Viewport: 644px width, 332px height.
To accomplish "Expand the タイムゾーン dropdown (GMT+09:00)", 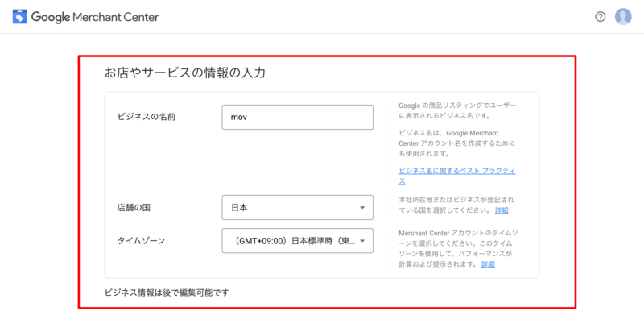I will pos(297,241).
